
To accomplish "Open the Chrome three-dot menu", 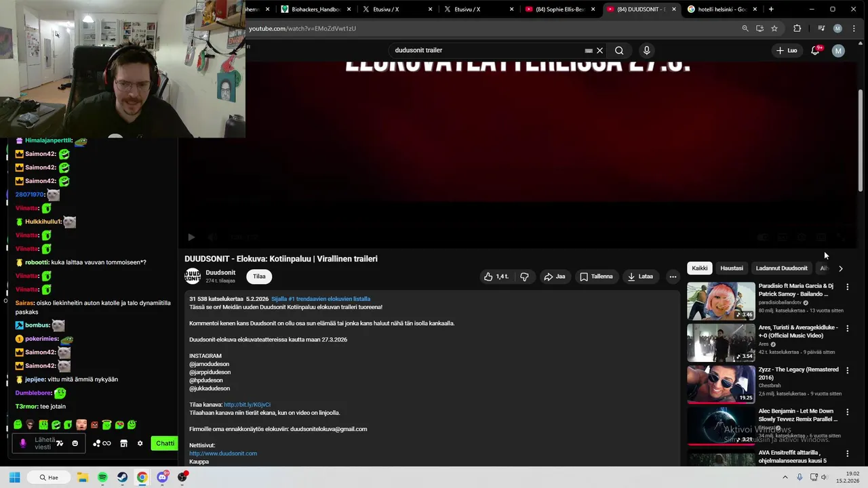I will coord(854,28).
